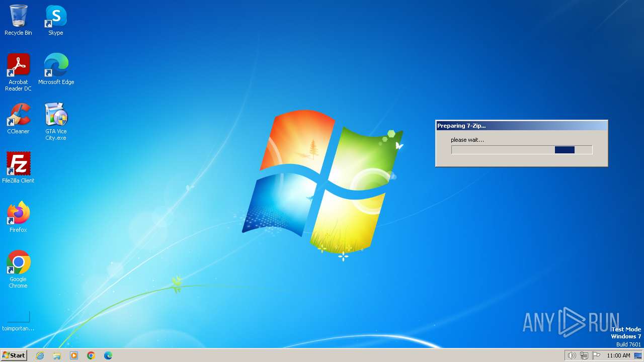
Task: Select GTA Vice City.exe desktop icon
Action: coord(56,122)
